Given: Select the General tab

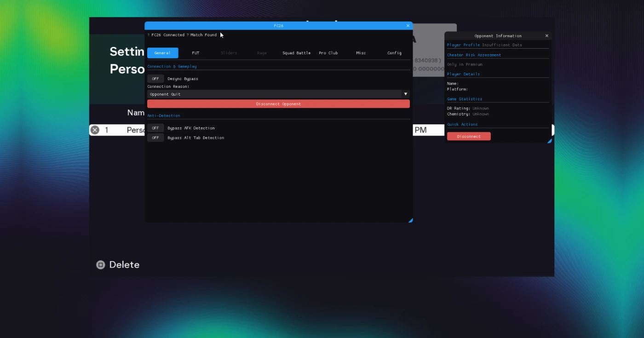Looking at the screenshot, I should pyautogui.click(x=162, y=53).
